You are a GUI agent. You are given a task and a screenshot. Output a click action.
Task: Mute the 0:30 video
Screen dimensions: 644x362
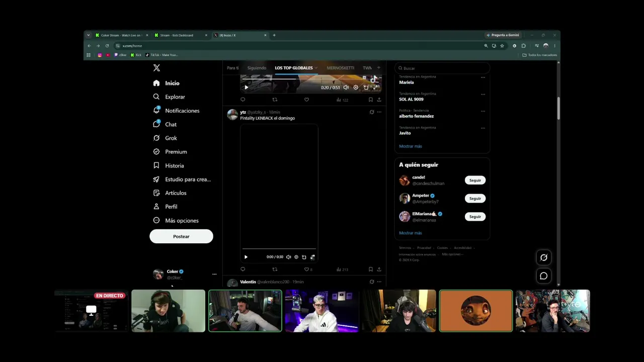(x=288, y=257)
